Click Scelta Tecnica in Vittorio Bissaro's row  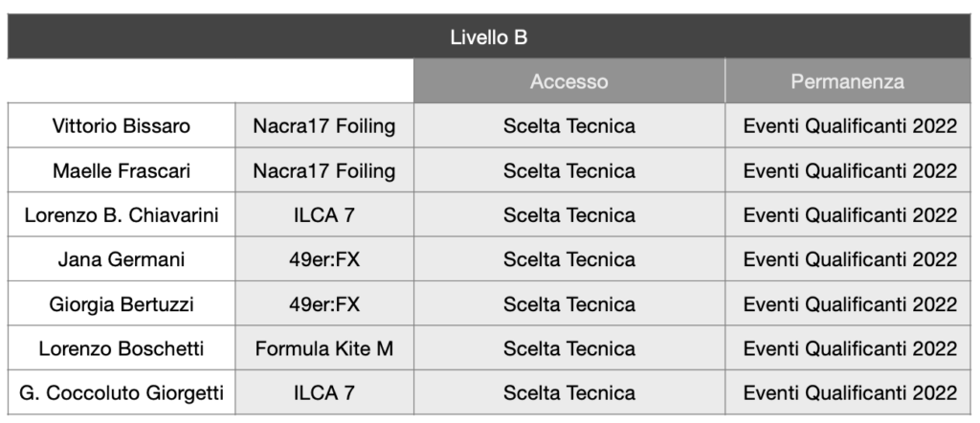pyautogui.click(x=568, y=126)
